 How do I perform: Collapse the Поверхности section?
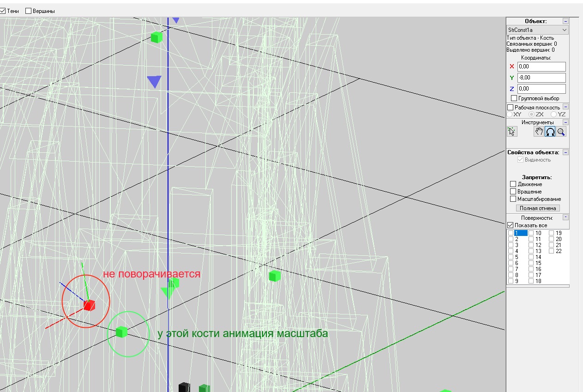[565, 217]
